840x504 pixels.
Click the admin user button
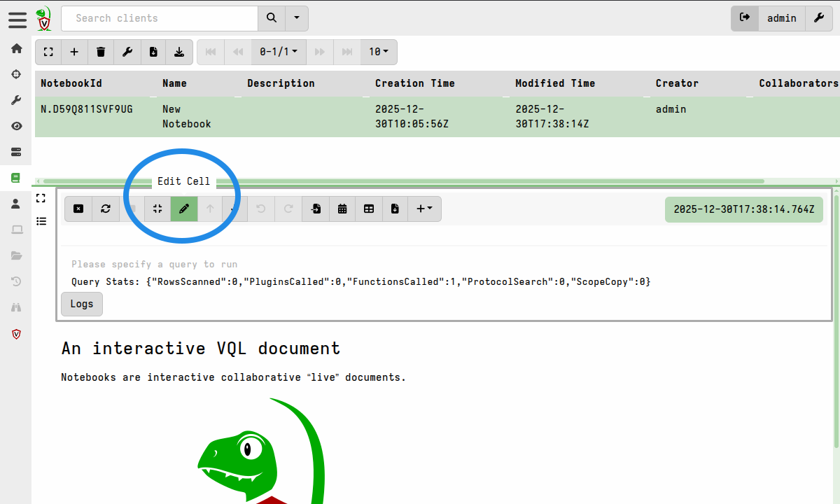pyautogui.click(x=781, y=18)
